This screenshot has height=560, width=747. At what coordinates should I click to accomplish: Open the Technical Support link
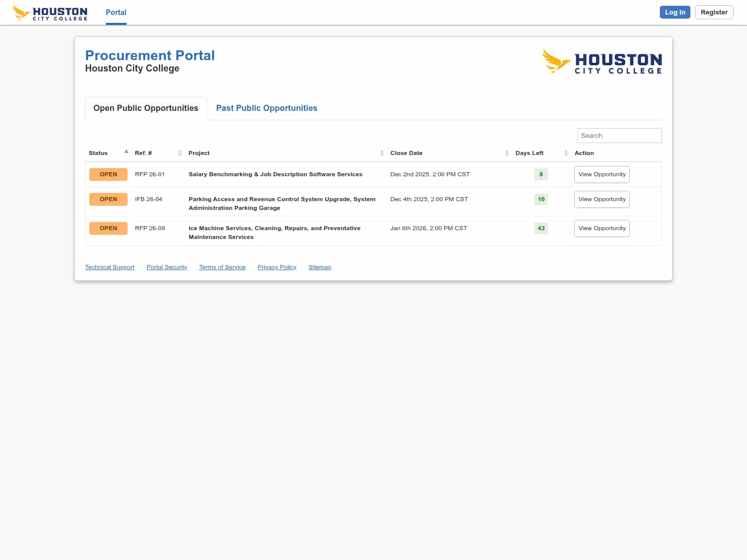[x=109, y=268]
